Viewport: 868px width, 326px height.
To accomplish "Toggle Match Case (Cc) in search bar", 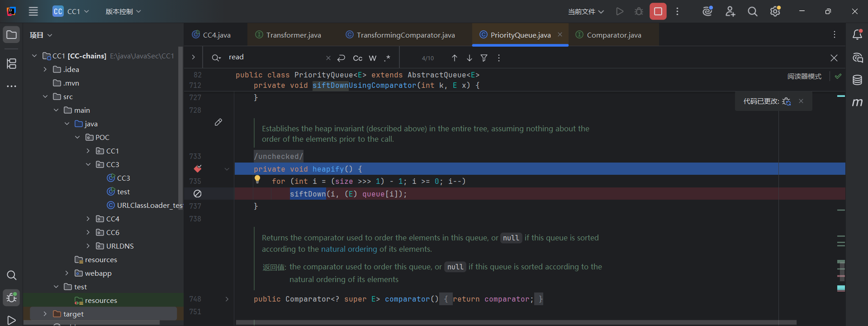I will point(357,58).
